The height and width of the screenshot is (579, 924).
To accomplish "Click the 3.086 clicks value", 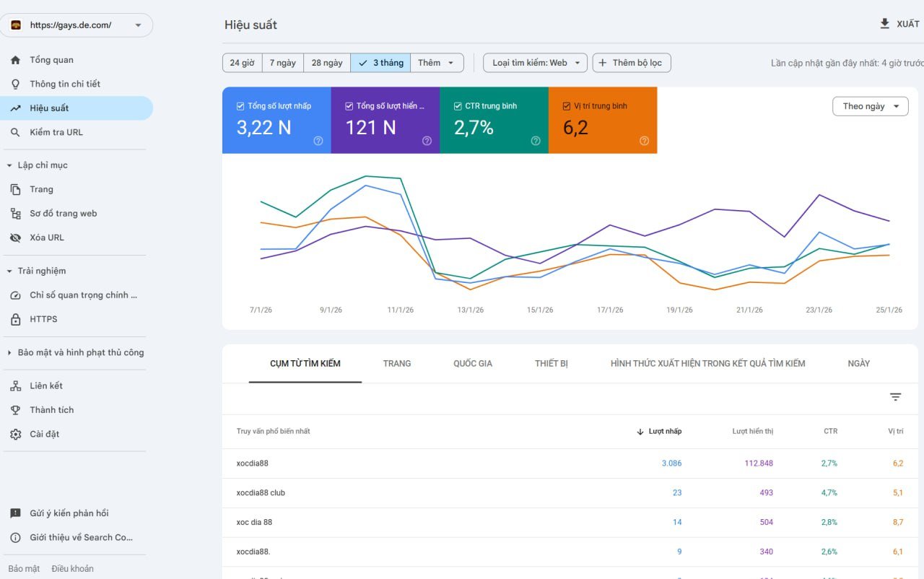I will (671, 463).
